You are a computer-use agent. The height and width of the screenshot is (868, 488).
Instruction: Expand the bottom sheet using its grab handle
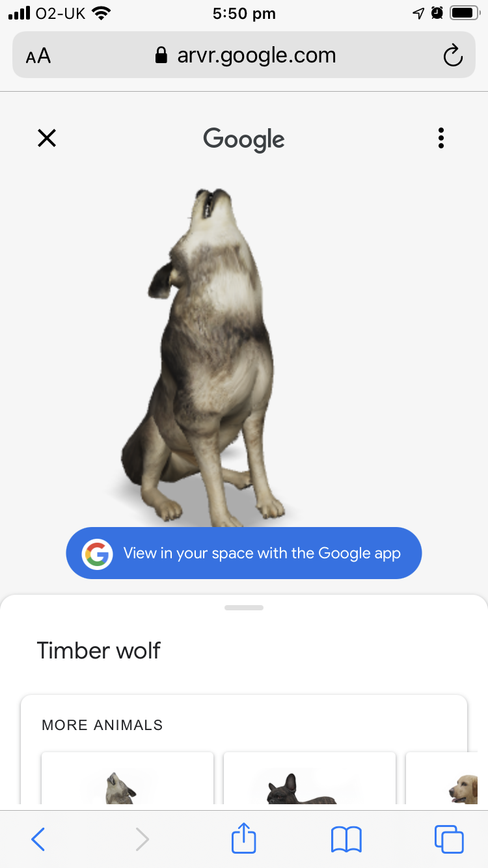(244, 608)
